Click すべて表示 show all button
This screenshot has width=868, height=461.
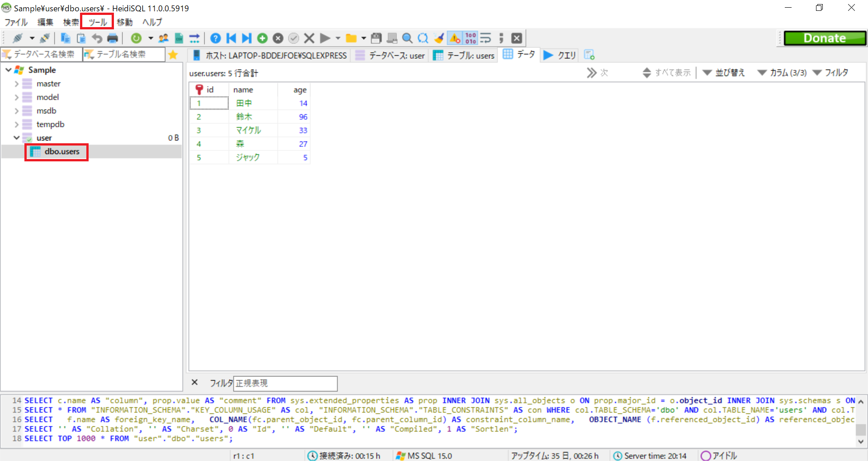click(x=667, y=73)
